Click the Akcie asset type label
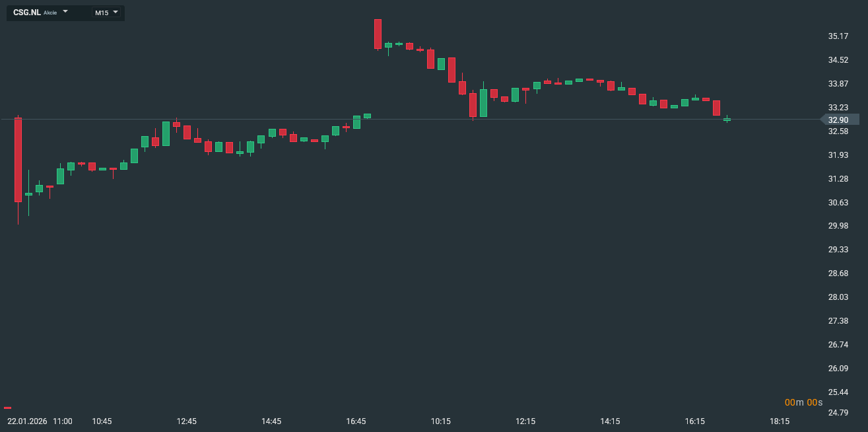Screen dimensions: 868x432 coord(50,13)
